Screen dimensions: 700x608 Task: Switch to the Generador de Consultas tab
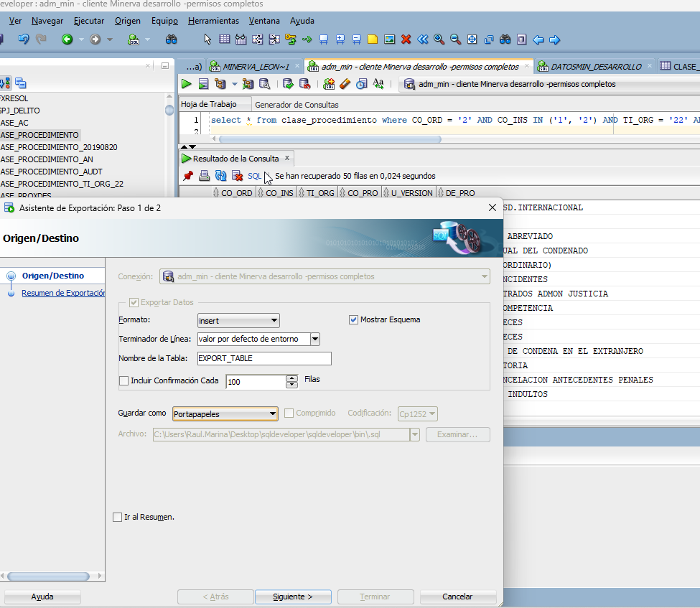pyautogui.click(x=297, y=105)
